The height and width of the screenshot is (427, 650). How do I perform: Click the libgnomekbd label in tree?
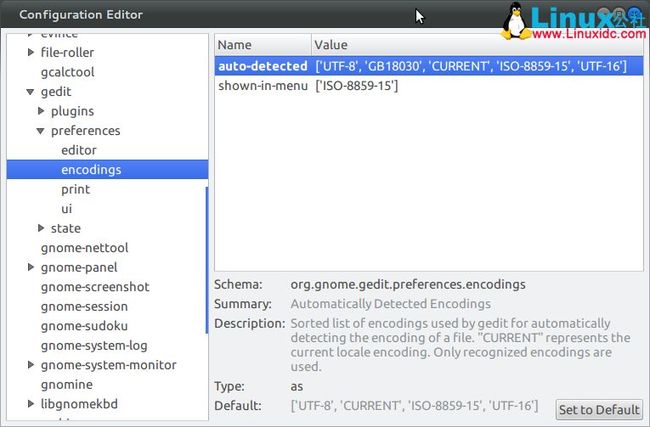coord(79,404)
